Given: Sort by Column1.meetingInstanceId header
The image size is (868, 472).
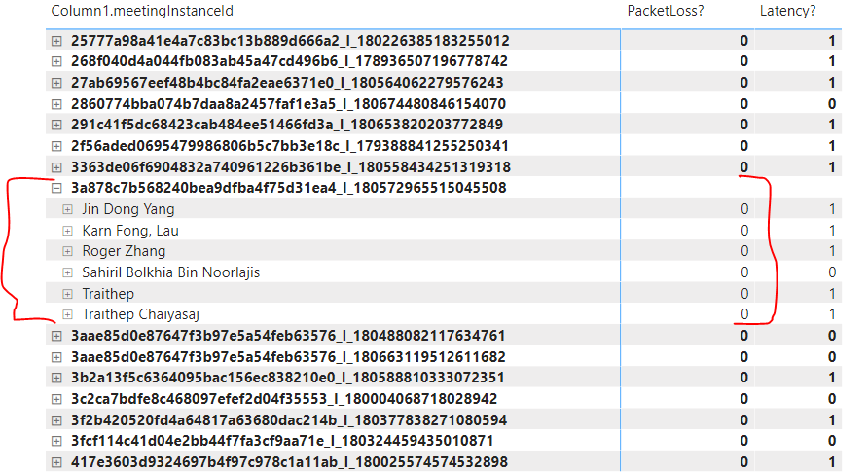Looking at the screenshot, I should [142, 11].
